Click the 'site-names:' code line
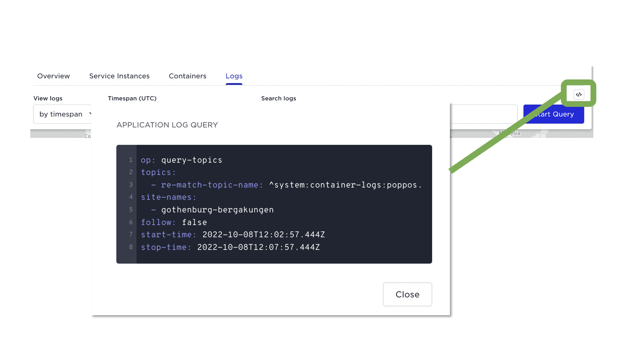 168,197
